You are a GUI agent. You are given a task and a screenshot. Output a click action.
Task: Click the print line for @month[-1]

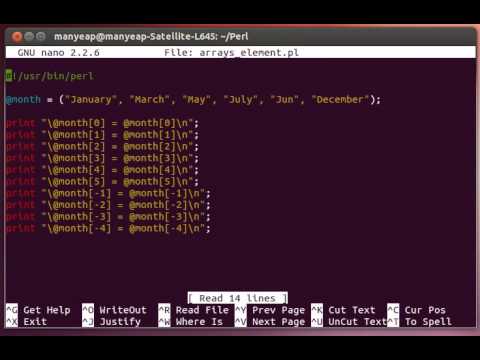click(108, 193)
